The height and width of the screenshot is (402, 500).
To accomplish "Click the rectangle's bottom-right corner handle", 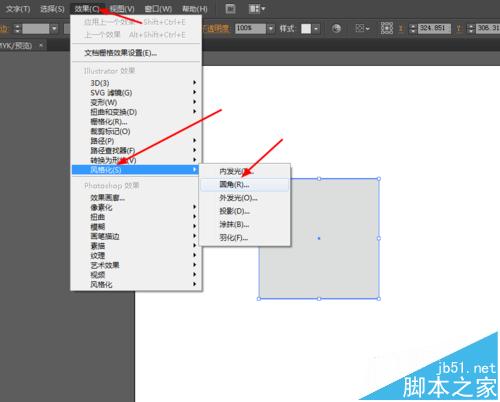I will (x=379, y=298).
